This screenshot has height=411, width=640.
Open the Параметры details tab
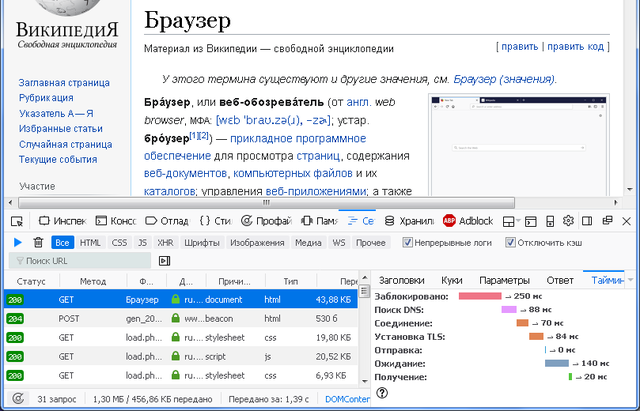tap(504, 280)
